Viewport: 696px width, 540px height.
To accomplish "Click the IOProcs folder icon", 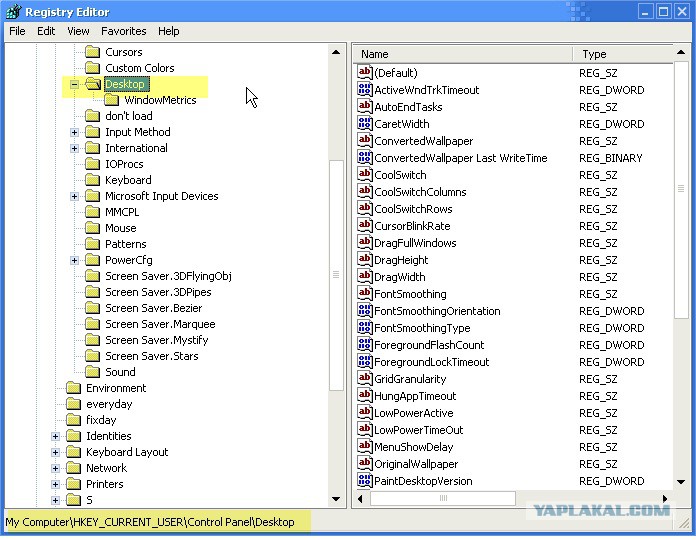I will tap(92, 164).
